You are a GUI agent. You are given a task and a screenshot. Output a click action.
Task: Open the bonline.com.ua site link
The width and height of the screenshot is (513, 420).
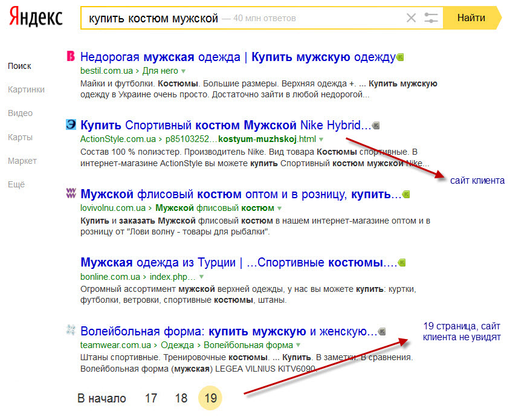110,277
